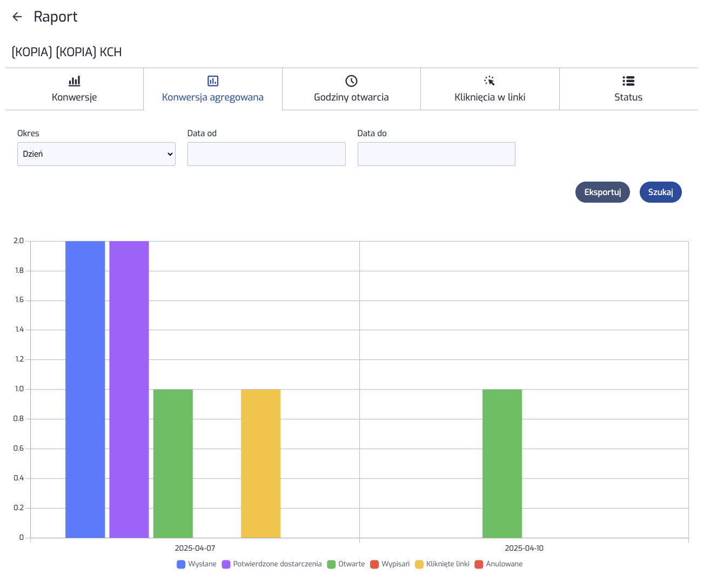Click the list icon above Status
The height and width of the screenshot is (588, 704).
coord(628,81)
